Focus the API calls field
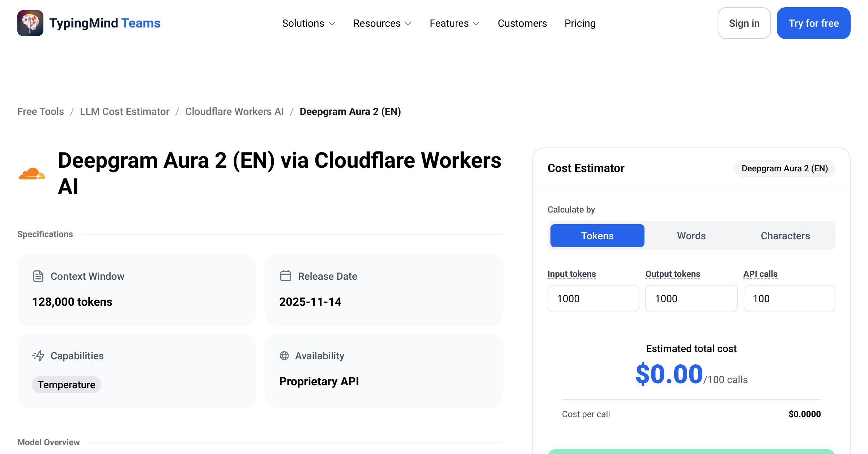This screenshot has width=868, height=454. tap(790, 299)
